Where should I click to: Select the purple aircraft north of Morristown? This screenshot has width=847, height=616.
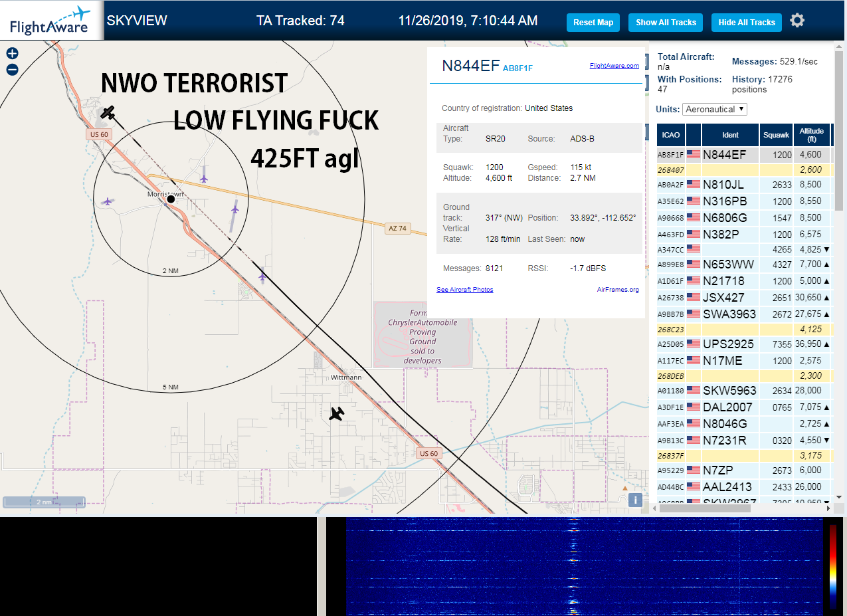tap(203, 178)
